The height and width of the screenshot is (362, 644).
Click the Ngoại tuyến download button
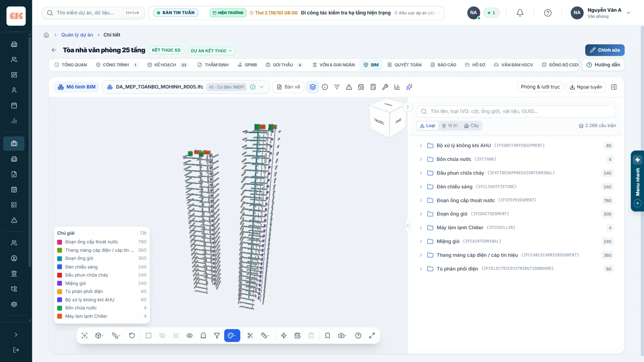click(586, 87)
